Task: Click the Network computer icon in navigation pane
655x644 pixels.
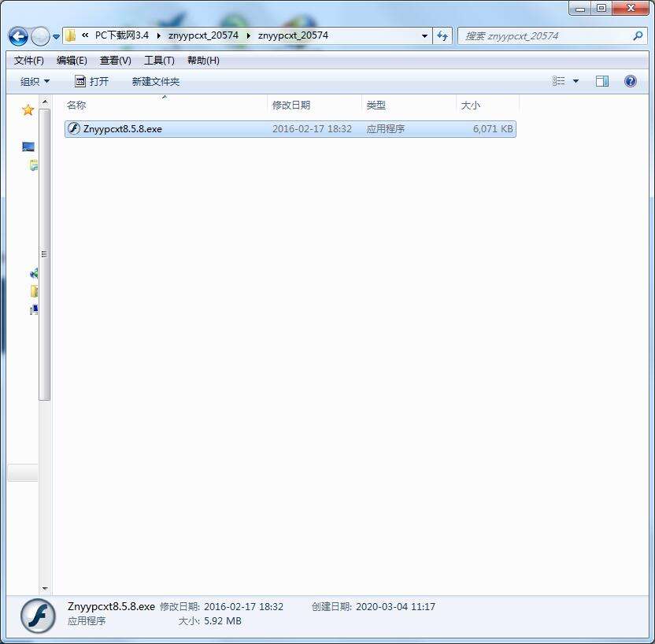Action: pyautogui.click(x=34, y=309)
